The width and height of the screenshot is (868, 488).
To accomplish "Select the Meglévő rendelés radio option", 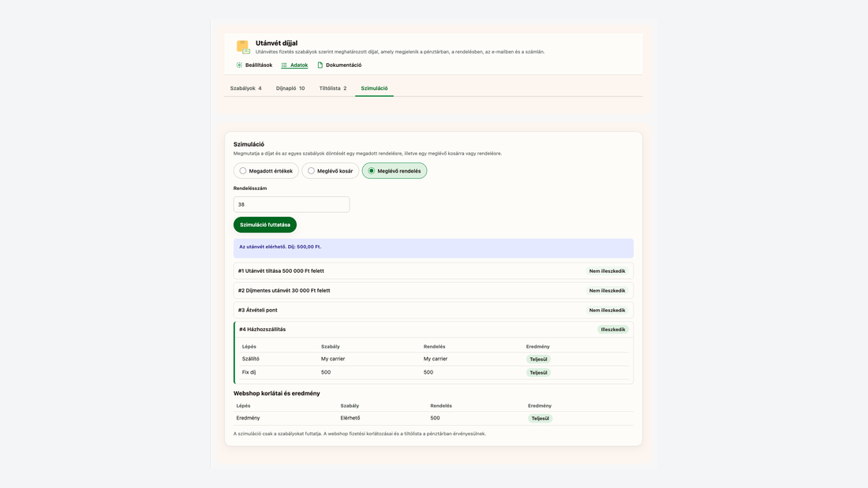I will coord(395,171).
